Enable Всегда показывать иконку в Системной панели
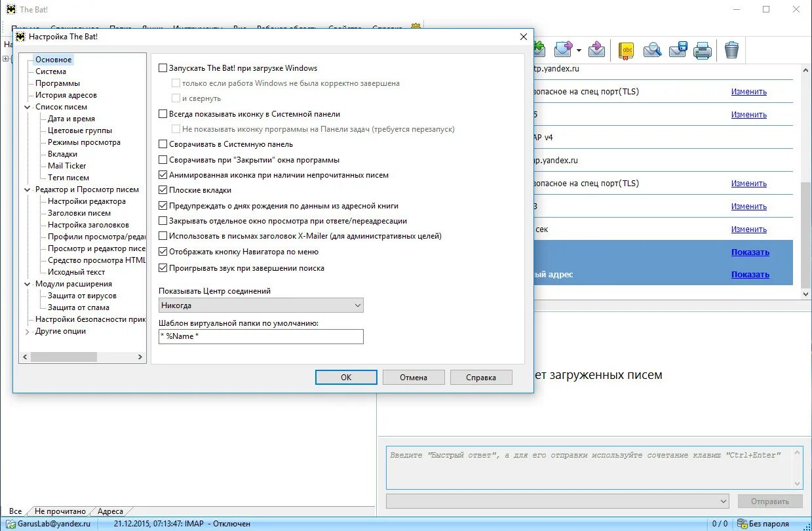The width and height of the screenshot is (812, 531). (163, 114)
